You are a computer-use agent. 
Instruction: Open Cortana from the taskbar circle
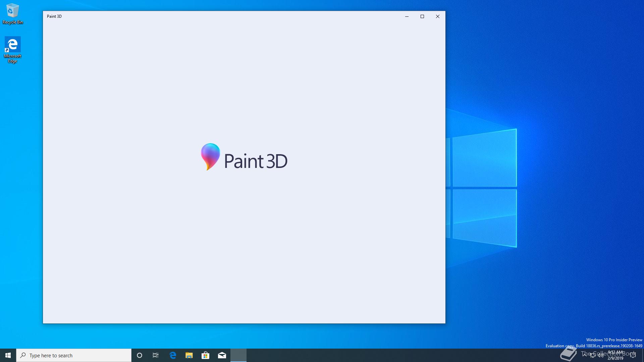pyautogui.click(x=140, y=355)
